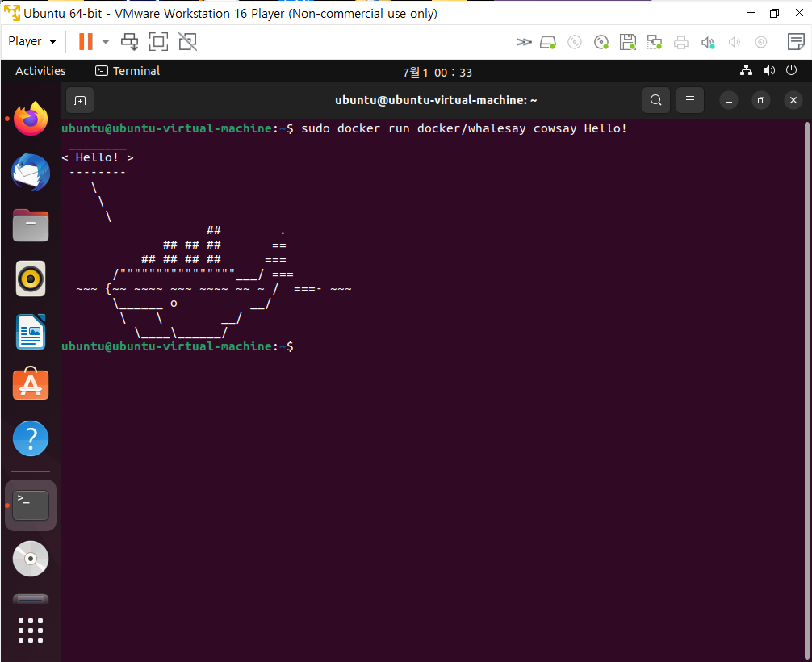This screenshot has height=662, width=812.
Task: Open Ubuntu Software from the dock
Action: click(31, 384)
